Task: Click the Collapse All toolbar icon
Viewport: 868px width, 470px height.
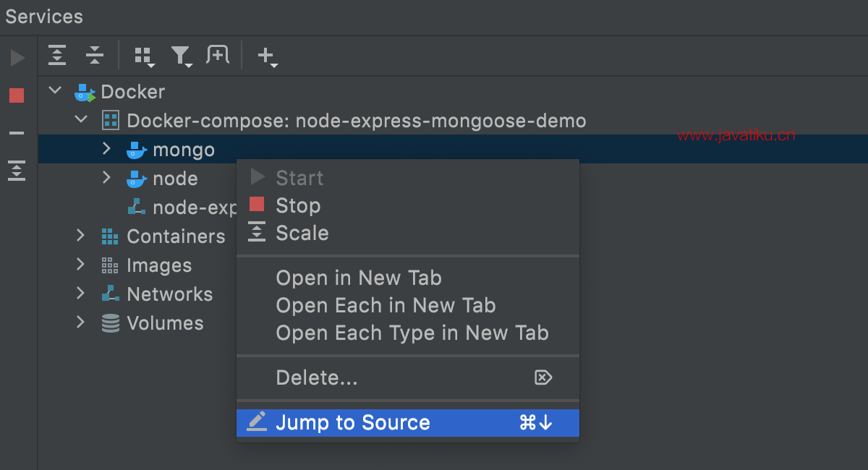Action: (x=95, y=55)
